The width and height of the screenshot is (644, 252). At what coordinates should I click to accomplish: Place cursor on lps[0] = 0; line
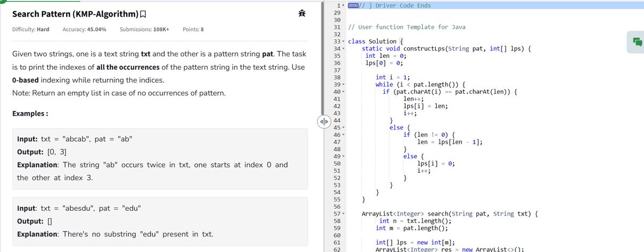384,63
